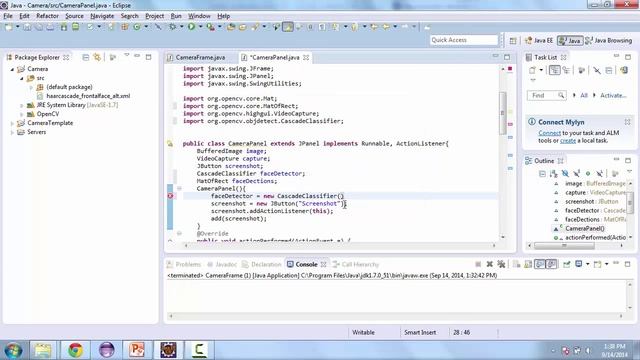
Task: Collapse the src folder node
Action: click(22, 78)
